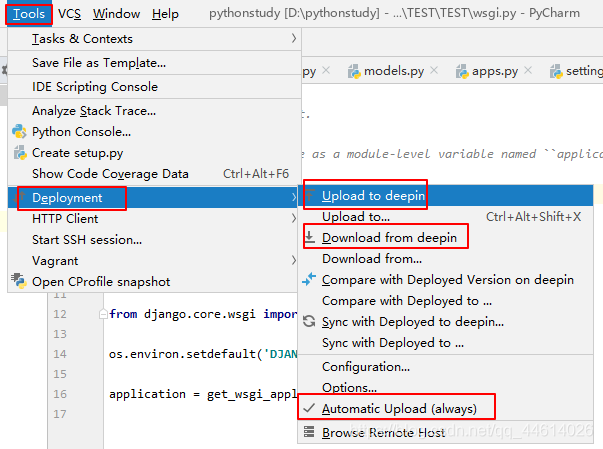Click the Upload to deepin arrow icon
The image size is (603, 449).
(310, 196)
